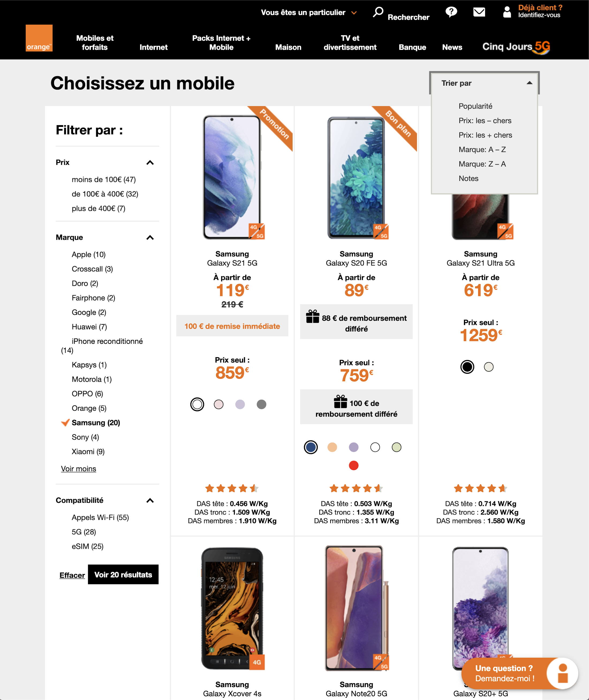Sort products by Prix: les – chers
589x700 pixels.
pyautogui.click(x=485, y=120)
